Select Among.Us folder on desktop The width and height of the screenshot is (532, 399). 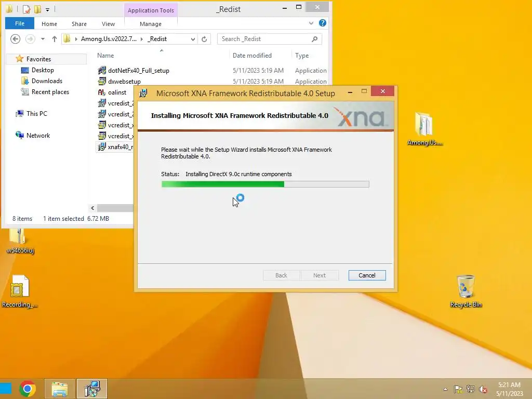[424, 129]
